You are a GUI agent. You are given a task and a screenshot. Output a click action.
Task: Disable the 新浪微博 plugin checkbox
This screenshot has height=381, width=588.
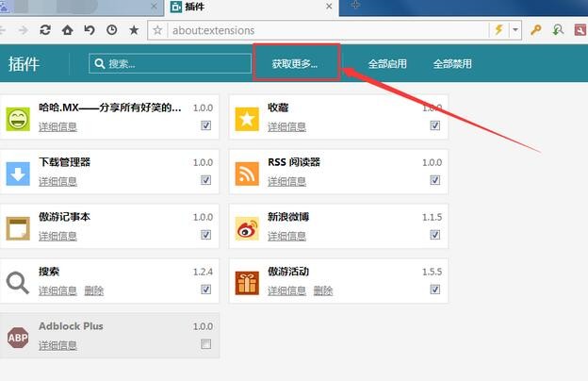(435, 235)
